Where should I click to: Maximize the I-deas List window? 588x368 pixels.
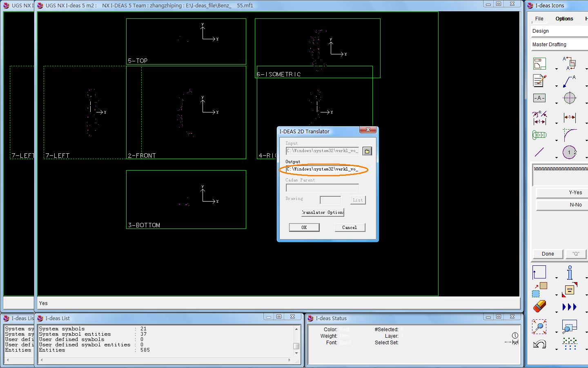tap(279, 316)
